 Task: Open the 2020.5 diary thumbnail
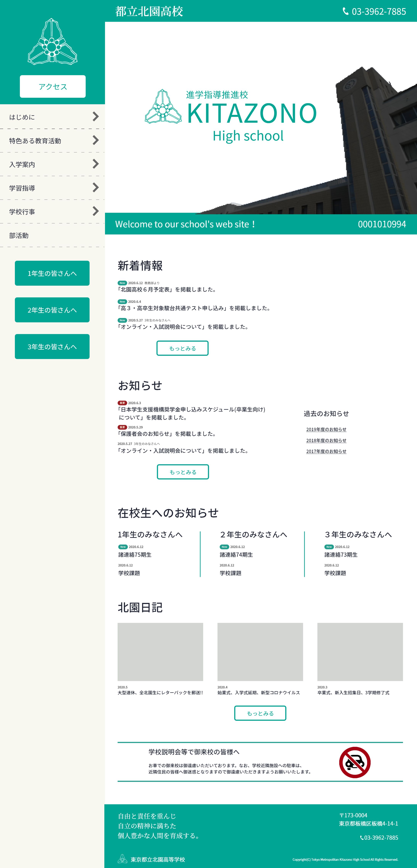(160, 652)
